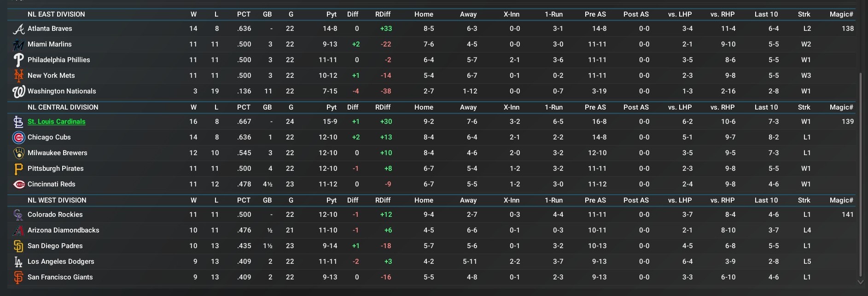Click the New York Mets logo icon

coord(18,76)
